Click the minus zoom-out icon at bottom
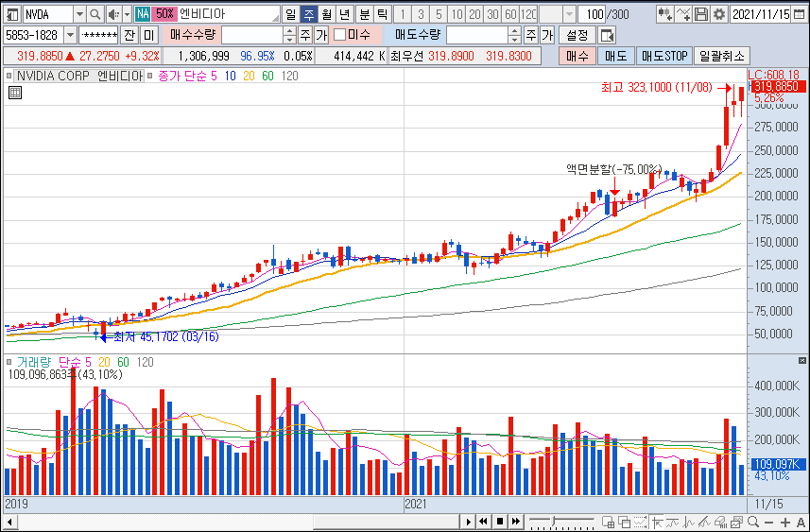This screenshot has height=532, width=810. pyautogui.click(x=769, y=522)
